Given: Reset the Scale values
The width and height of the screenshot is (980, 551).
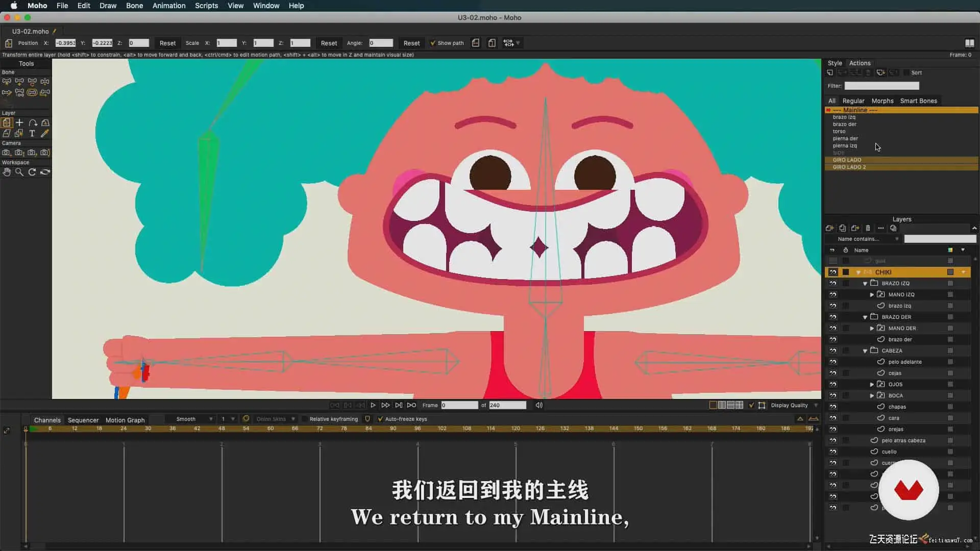Looking at the screenshot, I should click(x=329, y=43).
